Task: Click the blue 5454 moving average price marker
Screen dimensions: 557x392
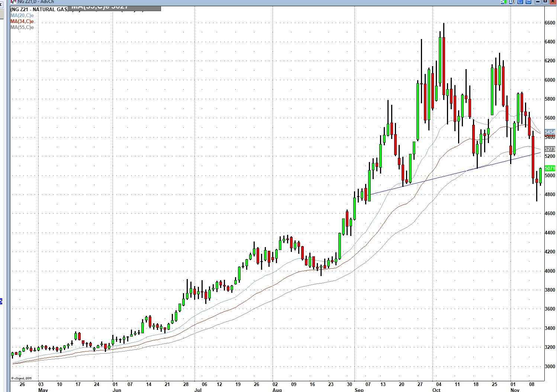Action: pos(550,132)
